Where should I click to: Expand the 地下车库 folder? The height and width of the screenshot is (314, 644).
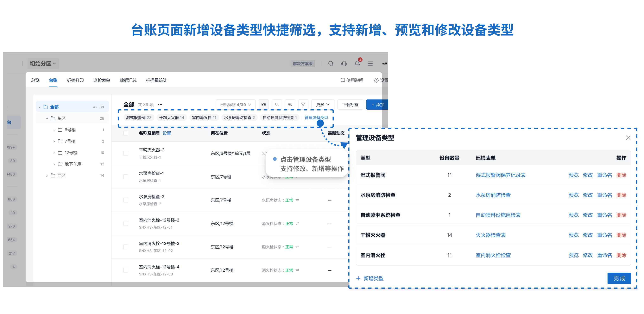[x=54, y=164]
